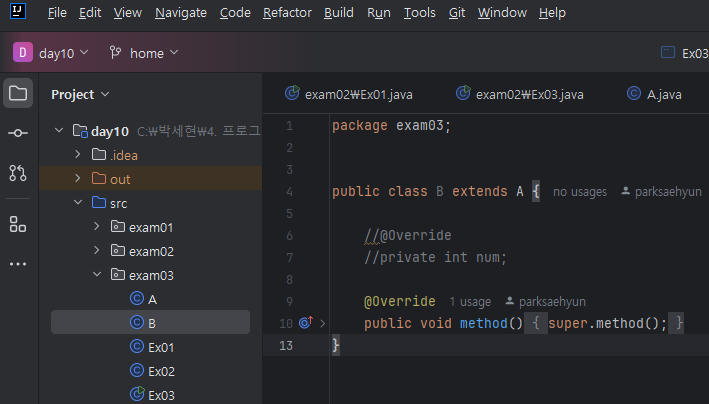Click the class icon of A in tree

click(x=137, y=299)
